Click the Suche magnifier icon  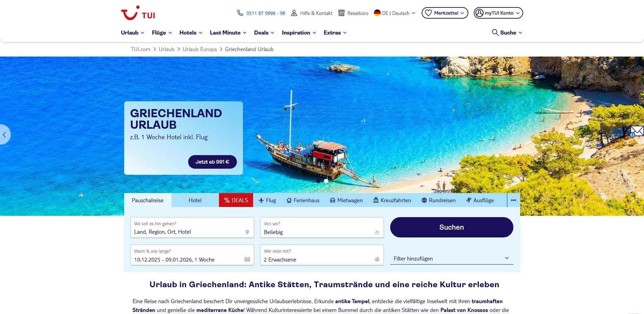(x=494, y=32)
